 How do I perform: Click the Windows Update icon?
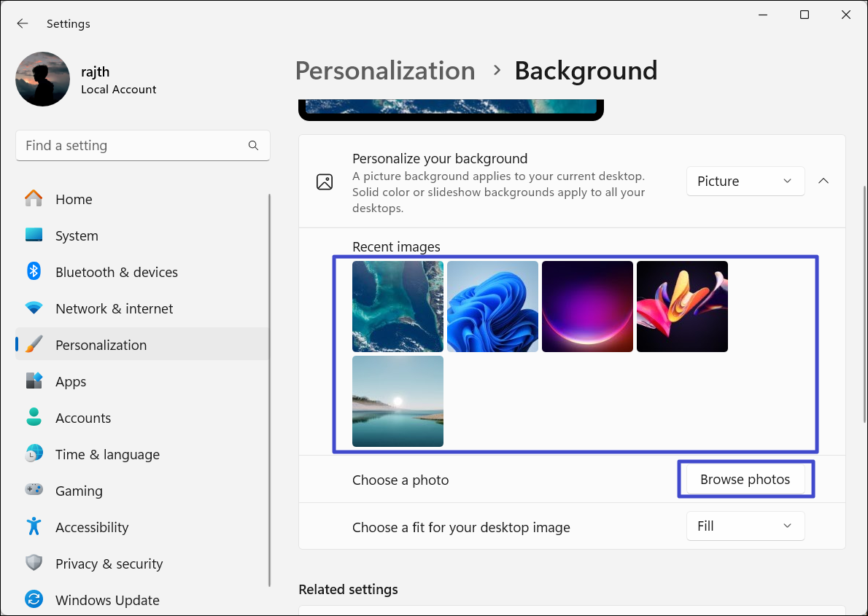34,600
